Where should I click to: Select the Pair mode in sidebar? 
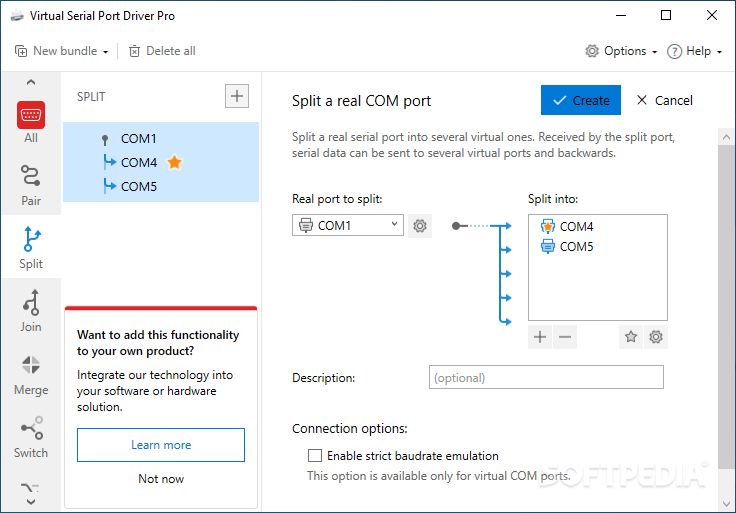click(31, 185)
